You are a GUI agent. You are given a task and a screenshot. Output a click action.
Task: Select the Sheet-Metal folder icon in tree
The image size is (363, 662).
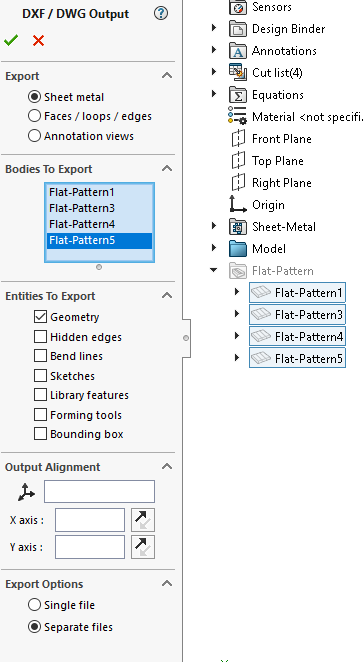point(238,227)
